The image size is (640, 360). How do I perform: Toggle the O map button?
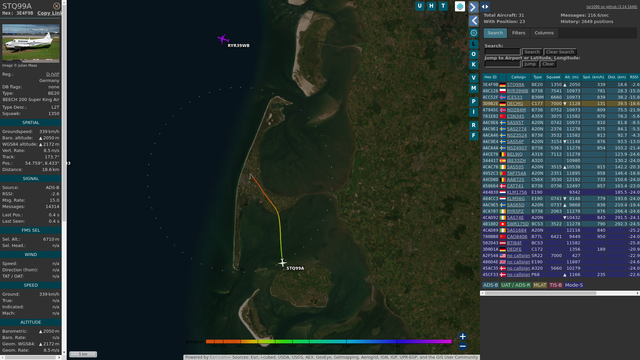click(473, 54)
